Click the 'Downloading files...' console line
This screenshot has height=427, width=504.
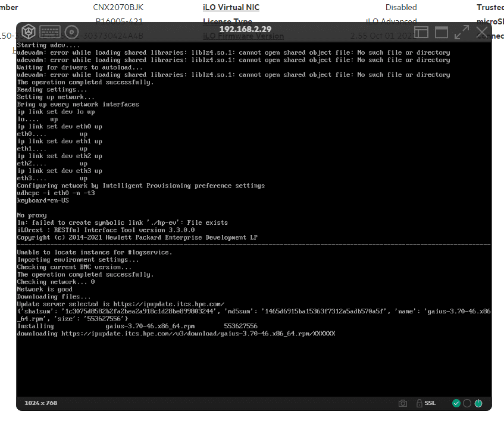pos(54,297)
